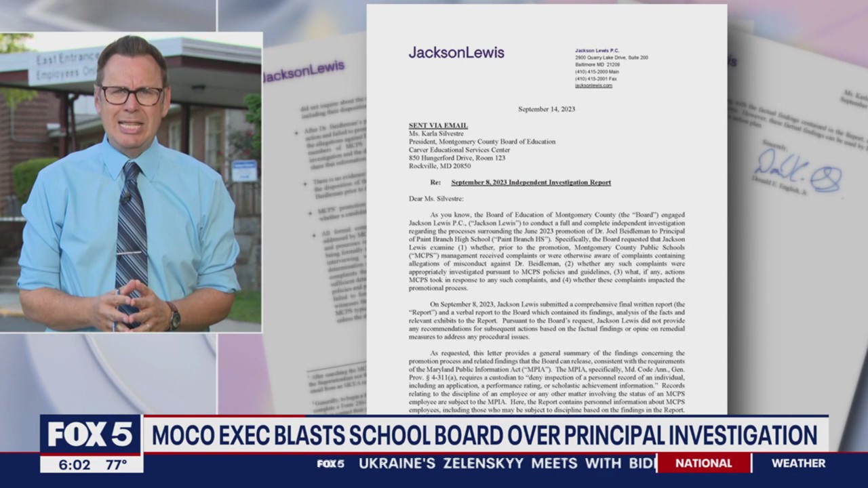Click the paragraph starting 'As you know, the Board'
The width and height of the screenshot is (868, 488).
tap(547, 251)
